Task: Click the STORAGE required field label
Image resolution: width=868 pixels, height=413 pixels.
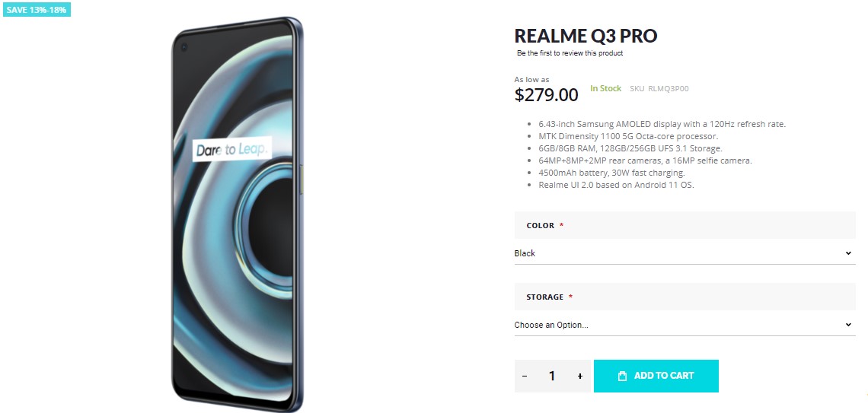Action: 545,297
